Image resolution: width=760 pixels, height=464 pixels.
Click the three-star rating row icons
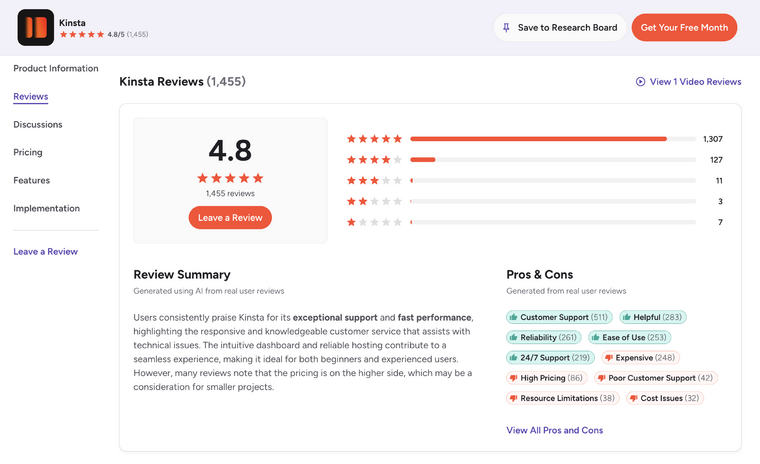(374, 181)
